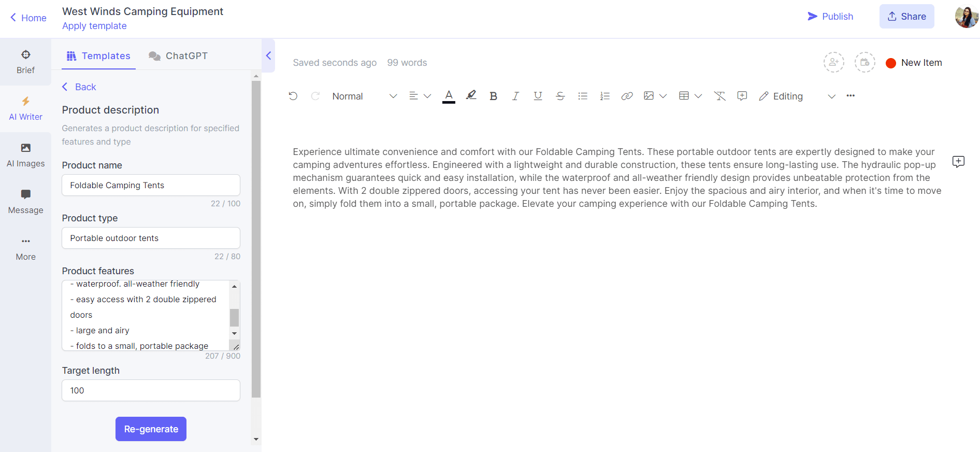Click the undo icon in the editor toolbar

293,96
